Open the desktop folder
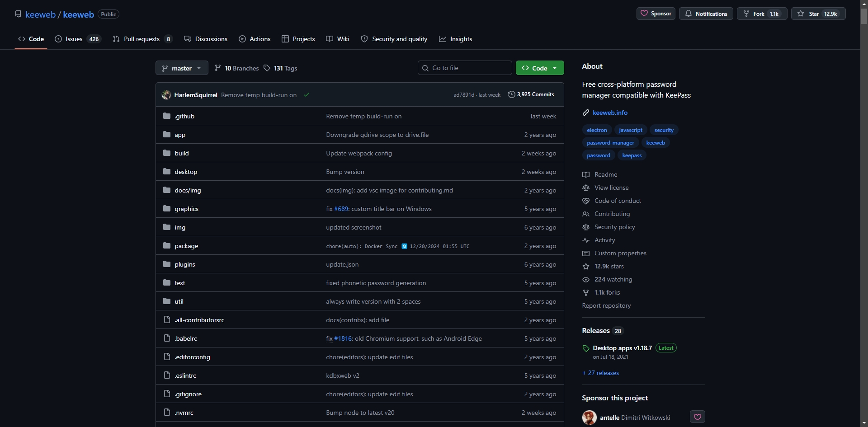This screenshot has height=427, width=868. [186, 172]
